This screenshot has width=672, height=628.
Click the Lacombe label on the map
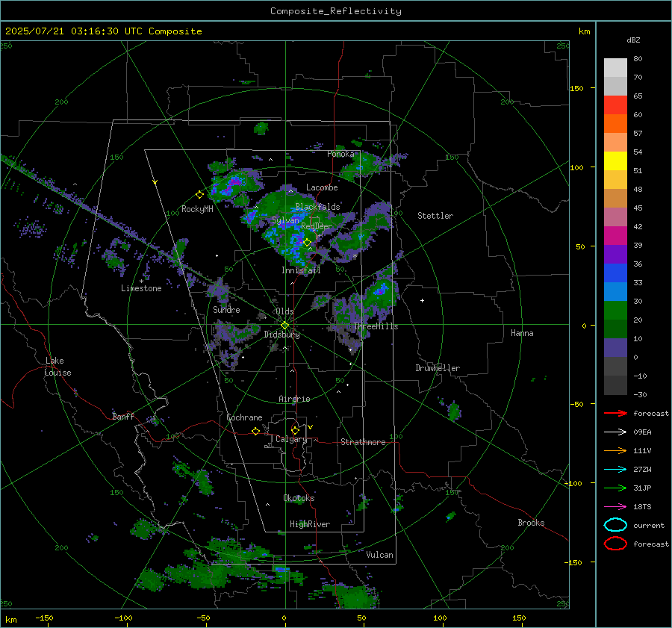point(322,187)
